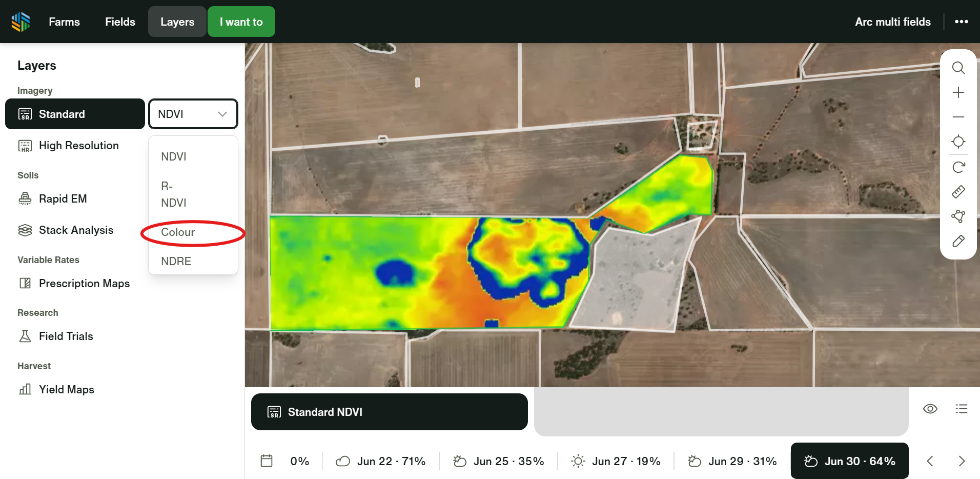Select the pencil edit tool
Viewport: 980px width, 479px height.
pos(958,241)
